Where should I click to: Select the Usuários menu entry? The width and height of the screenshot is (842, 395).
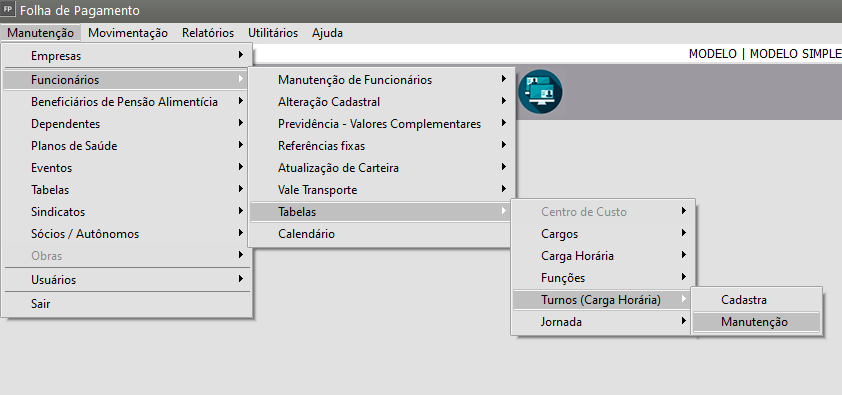[x=127, y=280]
